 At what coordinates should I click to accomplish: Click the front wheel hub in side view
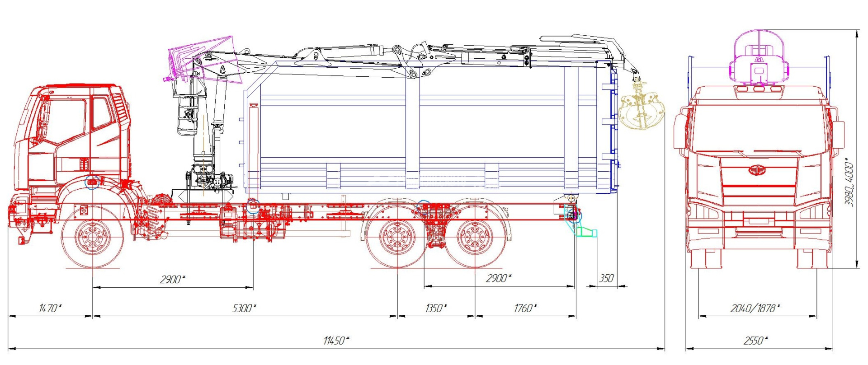click(93, 237)
